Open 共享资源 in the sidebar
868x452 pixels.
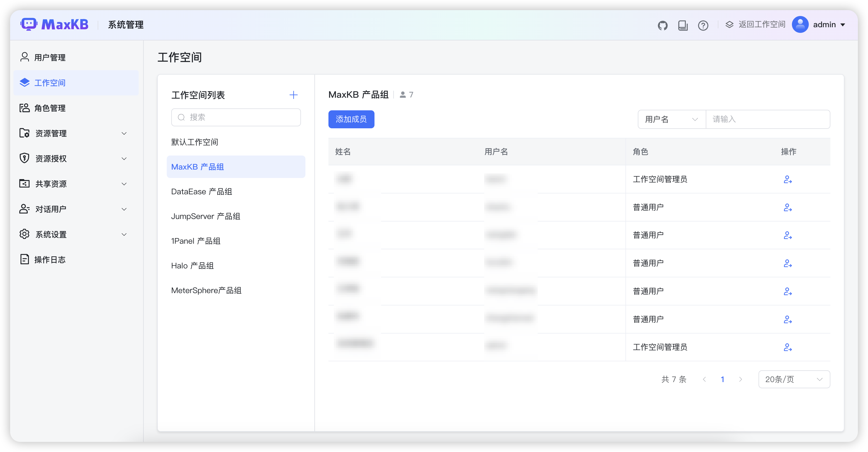coord(51,184)
